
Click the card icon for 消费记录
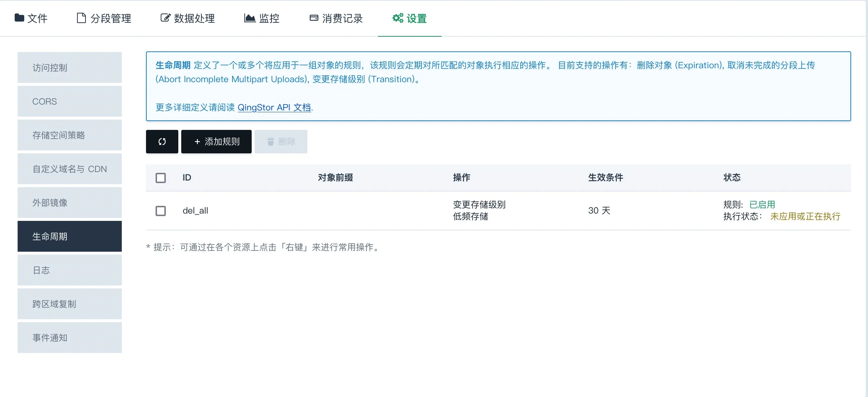[x=314, y=18]
